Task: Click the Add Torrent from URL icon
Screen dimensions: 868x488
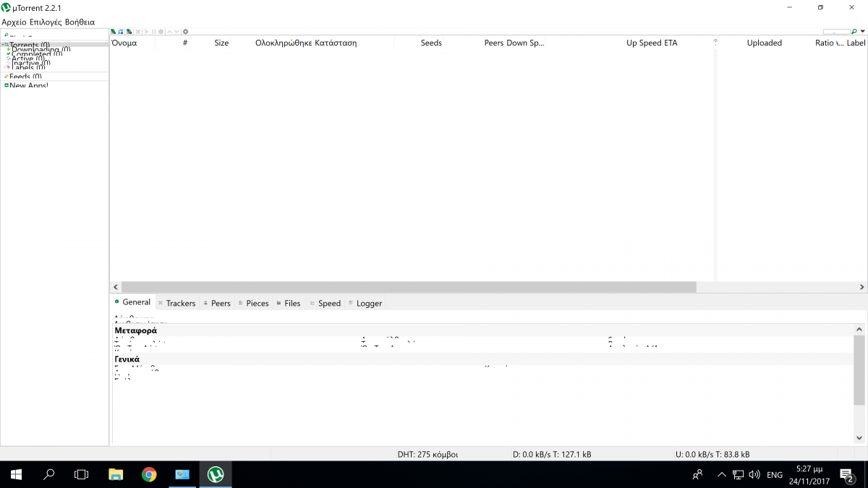Action: click(x=120, y=32)
